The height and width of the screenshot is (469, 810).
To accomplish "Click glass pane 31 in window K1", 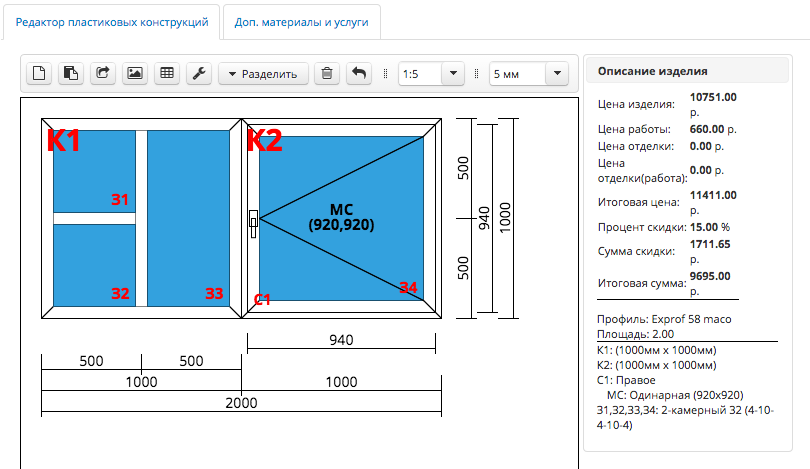I will tap(95, 171).
